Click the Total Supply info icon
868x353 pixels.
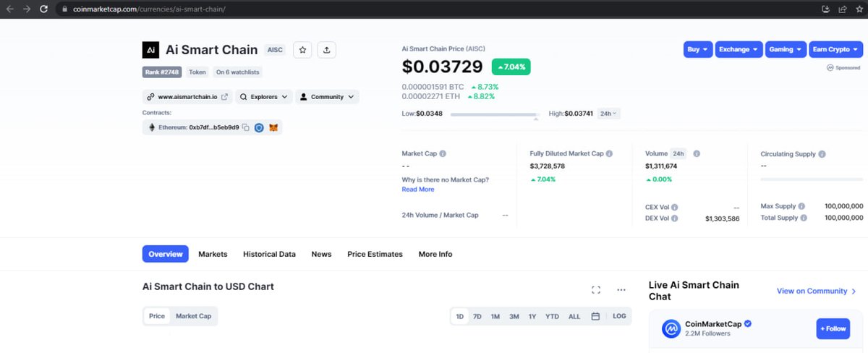(x=802, y=218)
